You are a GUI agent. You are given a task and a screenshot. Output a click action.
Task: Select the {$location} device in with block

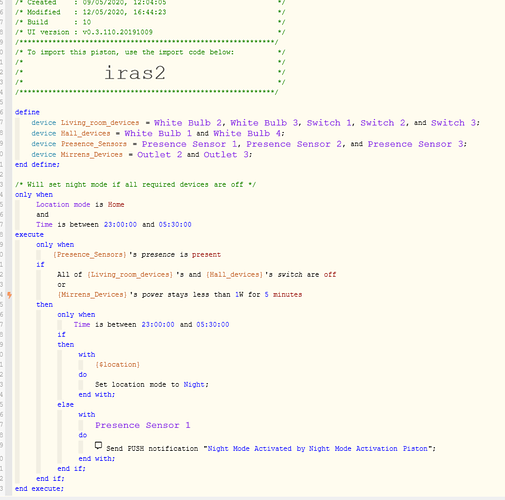click(x=117, y=364)
